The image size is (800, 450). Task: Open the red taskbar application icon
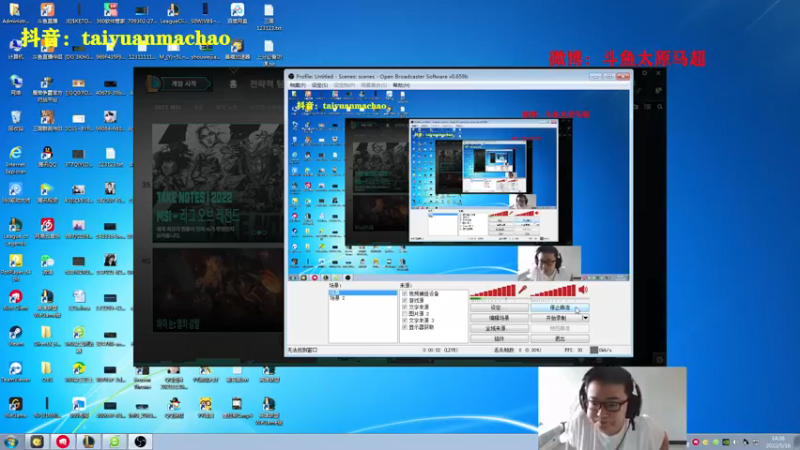[x=63, y=441]
